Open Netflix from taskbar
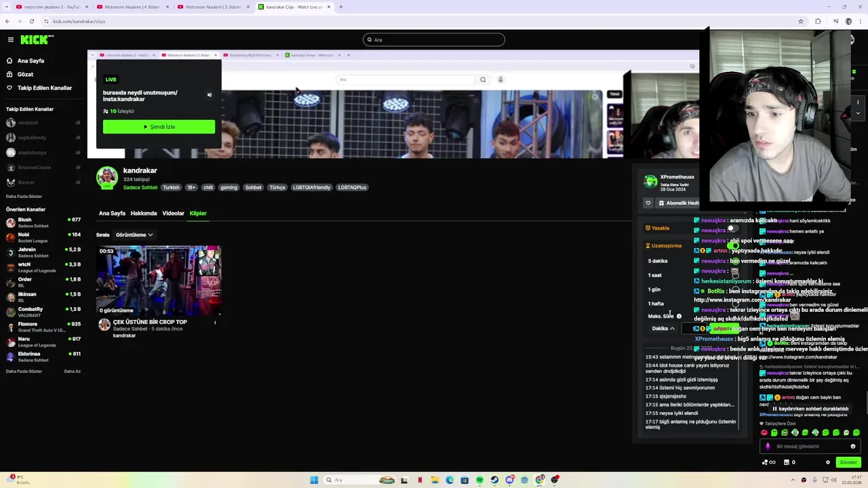Viewport: 868px width, 488px height. [x=420, y=480]
